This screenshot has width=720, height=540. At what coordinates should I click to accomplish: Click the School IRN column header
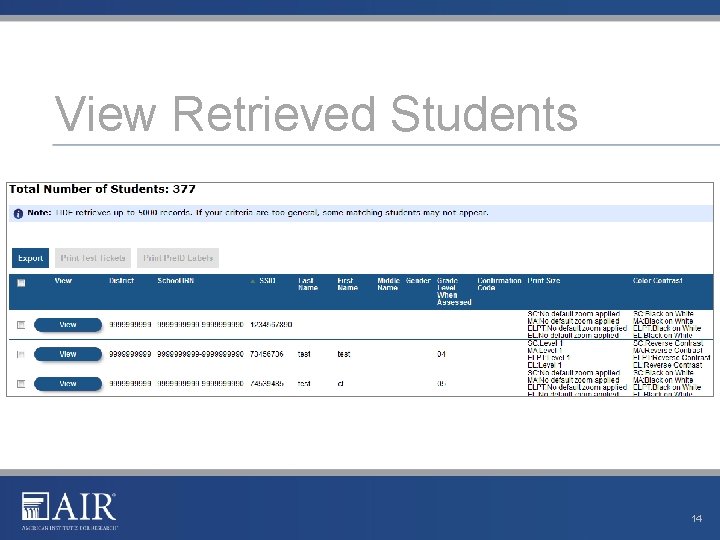tap(175, 281)
